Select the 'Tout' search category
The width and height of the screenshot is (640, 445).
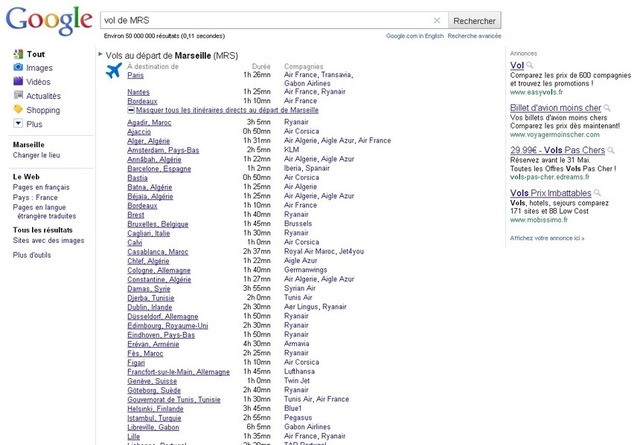click(x=36, y=54)
